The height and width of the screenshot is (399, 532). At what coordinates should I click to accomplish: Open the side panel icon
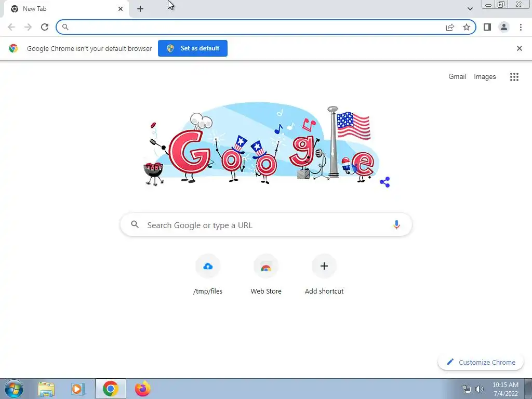pyautogui.click(x=487, y=27)
